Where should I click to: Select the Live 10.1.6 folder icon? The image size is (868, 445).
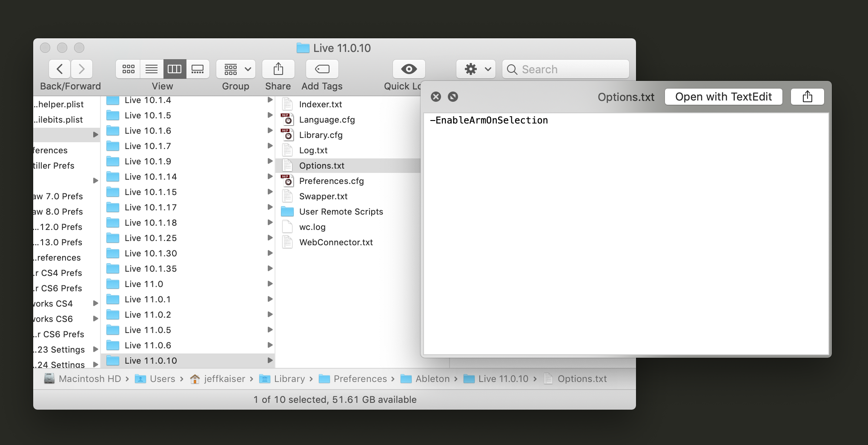click(x=113, y=131)
